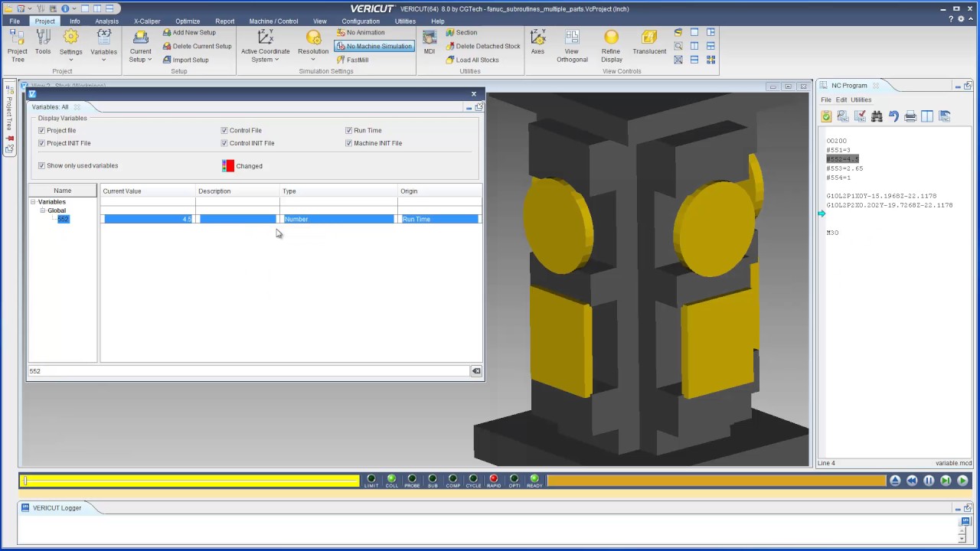
Task: Open the Optimize ribbon tab
Action: (188, 21)
